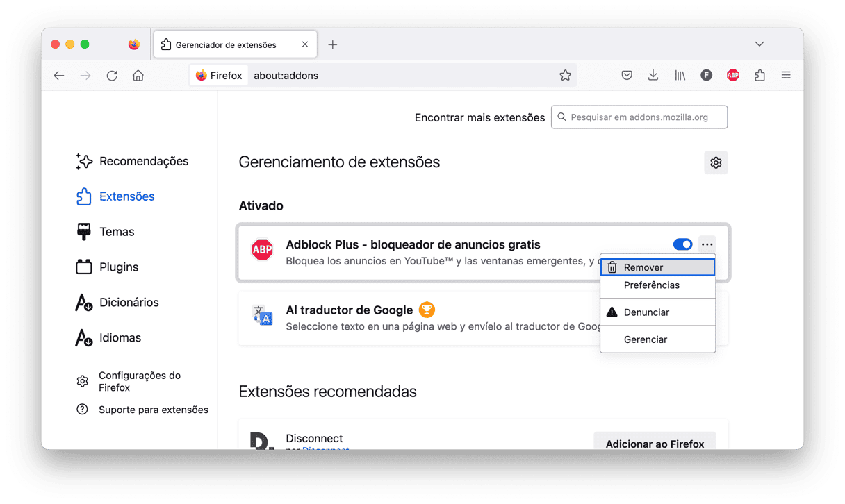
Task: Open Dicionários in the sidebar
Action: click(x=117, y=303)
